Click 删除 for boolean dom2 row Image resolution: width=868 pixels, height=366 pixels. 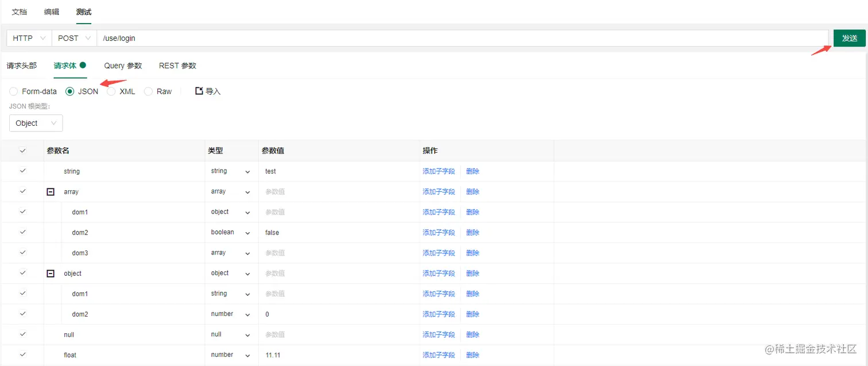(x=472, y=233)
